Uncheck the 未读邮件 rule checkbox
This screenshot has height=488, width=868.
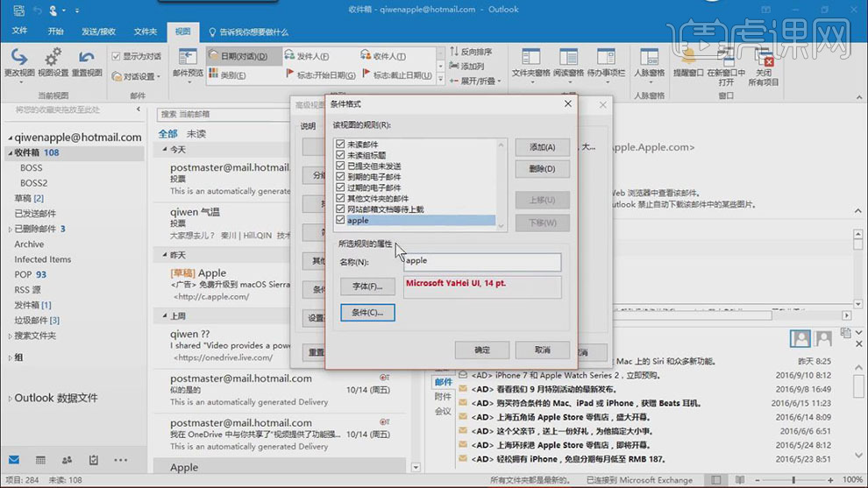(340, 144)
